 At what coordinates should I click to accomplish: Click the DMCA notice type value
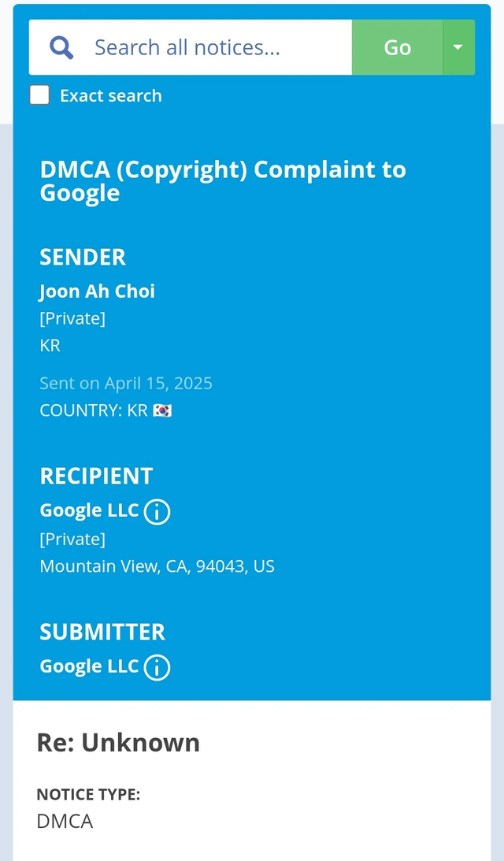(x=65, y=821)
